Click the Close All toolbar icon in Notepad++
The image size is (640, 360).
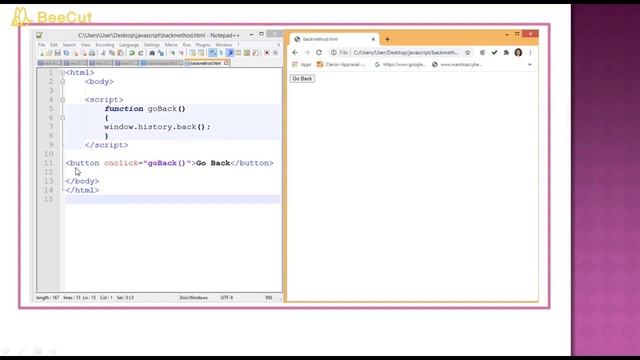pyautogui.click(x=84, y=53)
